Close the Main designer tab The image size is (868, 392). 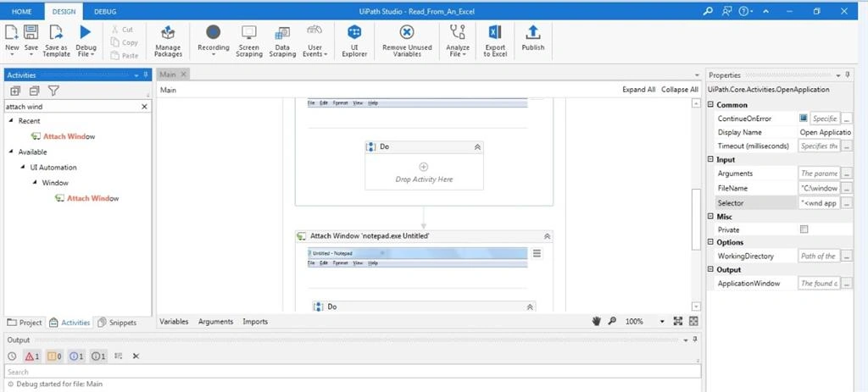(184, 75)
